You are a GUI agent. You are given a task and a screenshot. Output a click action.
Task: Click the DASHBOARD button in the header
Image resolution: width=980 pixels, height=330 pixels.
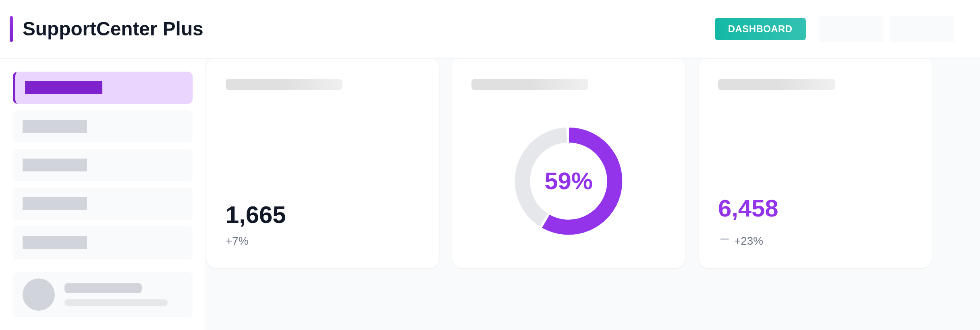point(760,29)
